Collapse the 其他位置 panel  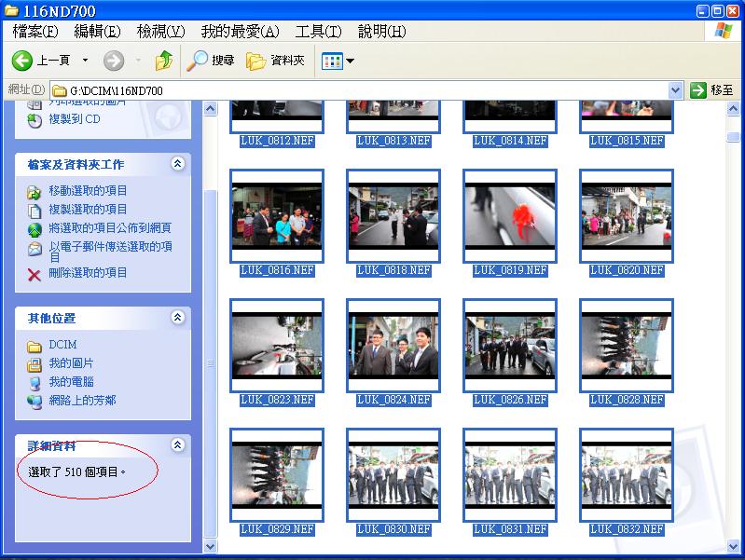click(178, 318)
